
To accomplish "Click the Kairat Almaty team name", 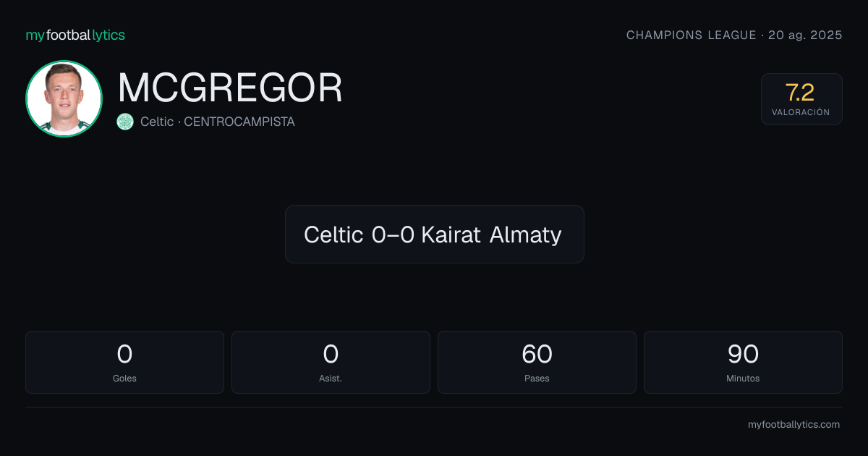I will [x=491, y=235].
